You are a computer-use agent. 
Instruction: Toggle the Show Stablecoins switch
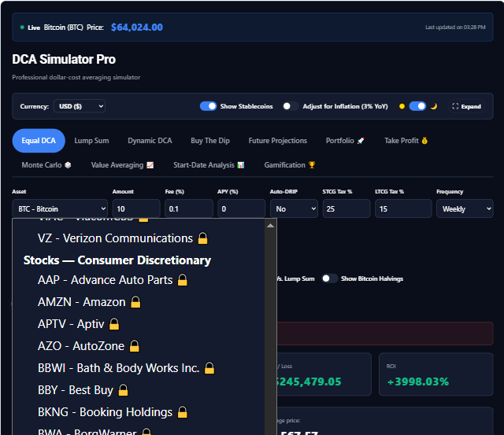pyautogui.click(x=208, y=106)
